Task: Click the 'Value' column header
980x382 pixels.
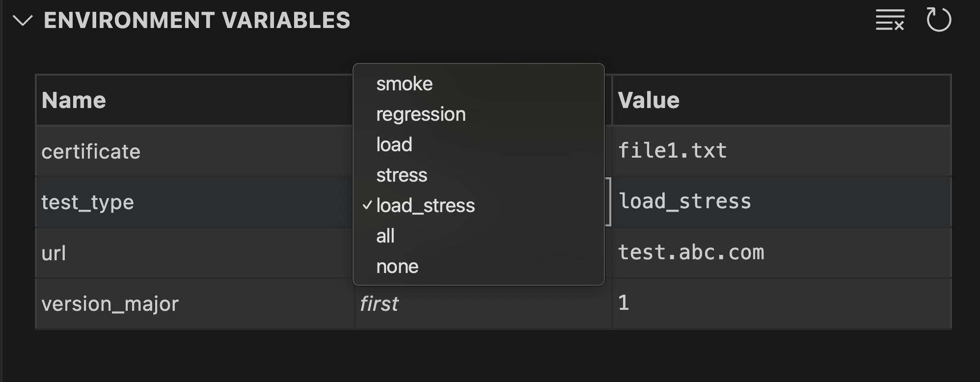Action: [648, 101]
